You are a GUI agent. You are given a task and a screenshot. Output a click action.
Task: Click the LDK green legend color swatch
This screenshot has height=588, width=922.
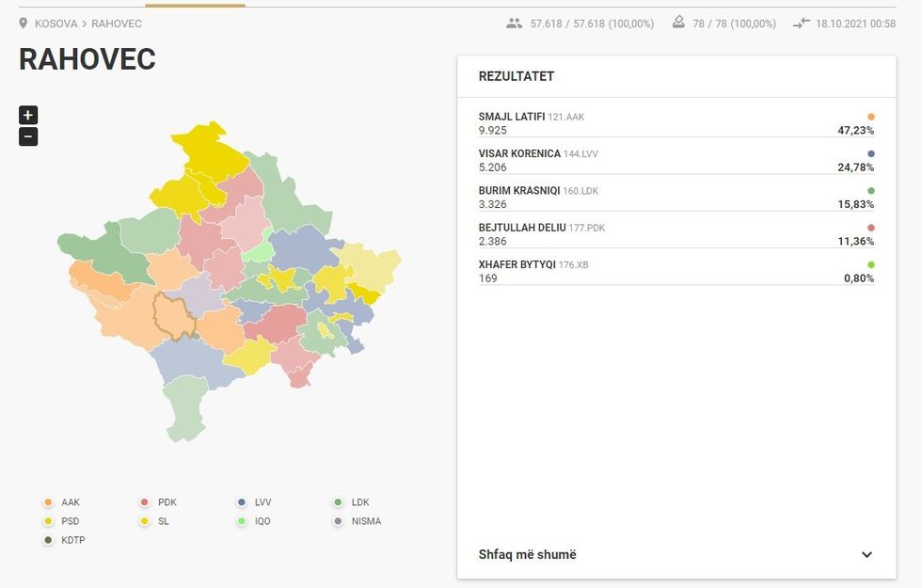(338, 502)
